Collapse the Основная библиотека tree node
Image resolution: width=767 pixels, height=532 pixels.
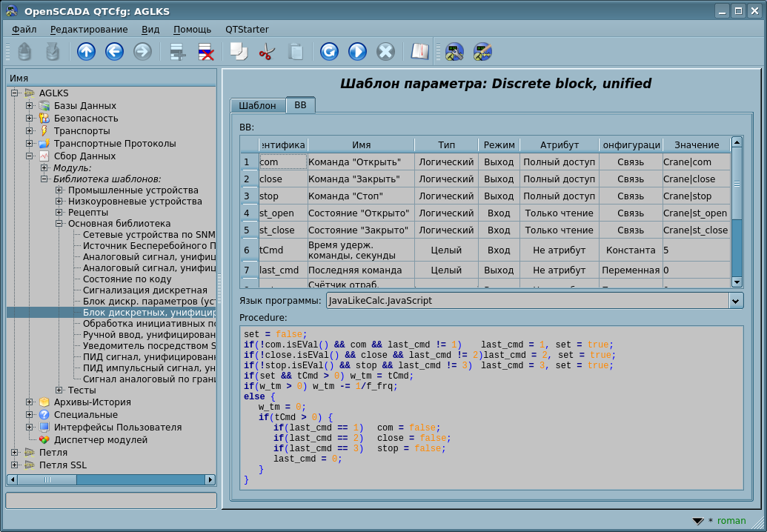click(59, 223)
